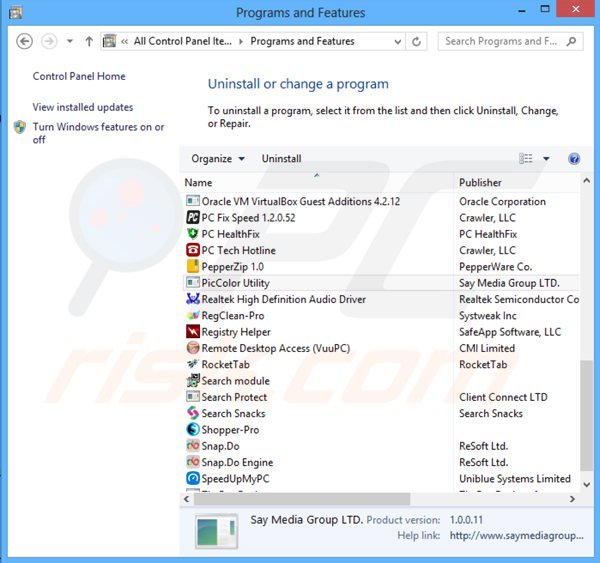Refresh the Programs and Features list
The height and width of the screenshot is (563, 600).
pyautogui.click(x=416, y=41)
